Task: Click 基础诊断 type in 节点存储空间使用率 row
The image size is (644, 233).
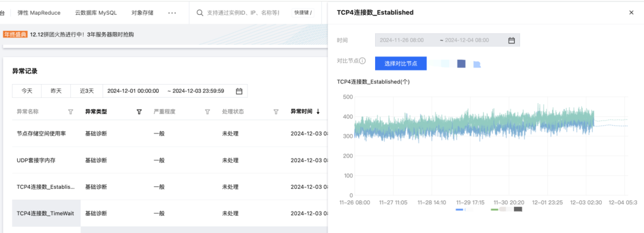Action: click(x=95, y=133)
